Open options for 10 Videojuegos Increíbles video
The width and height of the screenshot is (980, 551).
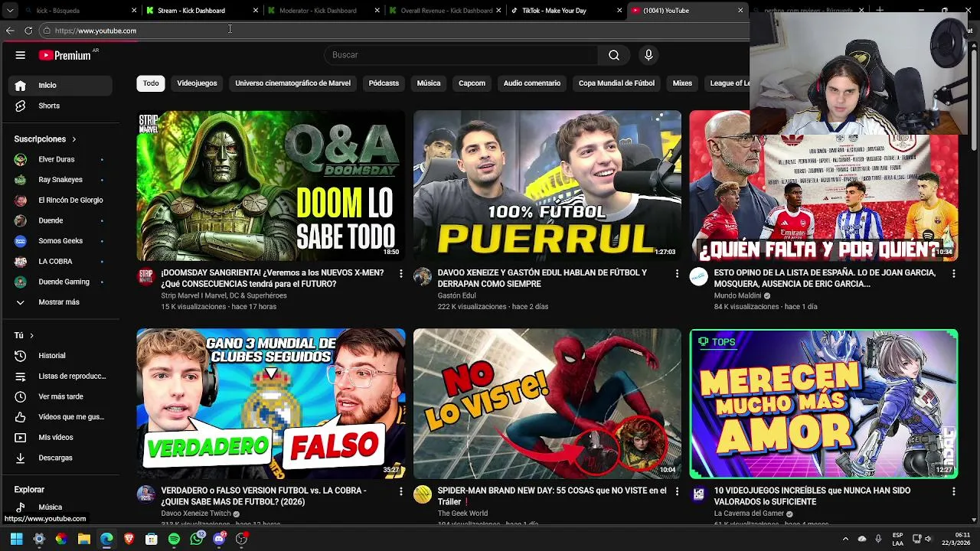coord(953,491)
